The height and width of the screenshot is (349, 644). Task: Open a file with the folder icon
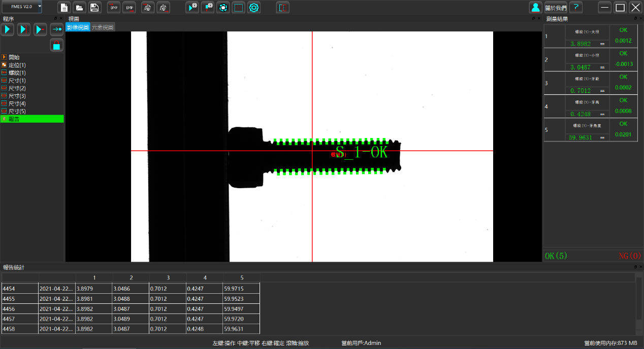pyautogui.click(x=79, y=7)
